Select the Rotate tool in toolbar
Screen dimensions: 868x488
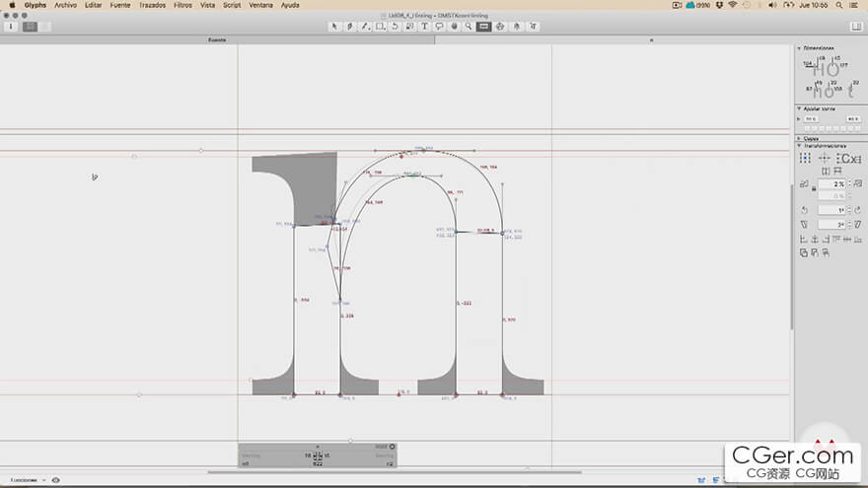[x=395, y=26]
